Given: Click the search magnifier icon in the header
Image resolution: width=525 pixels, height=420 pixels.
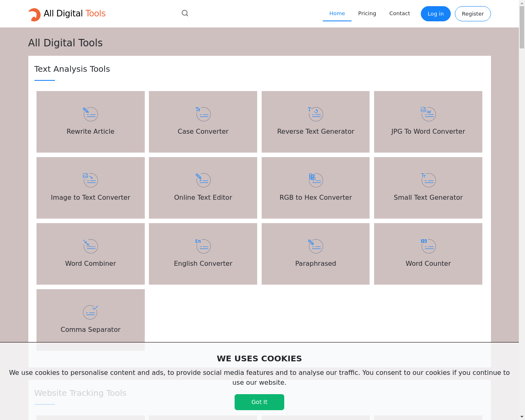Looking at the screenshot, I should coord(185,13).
